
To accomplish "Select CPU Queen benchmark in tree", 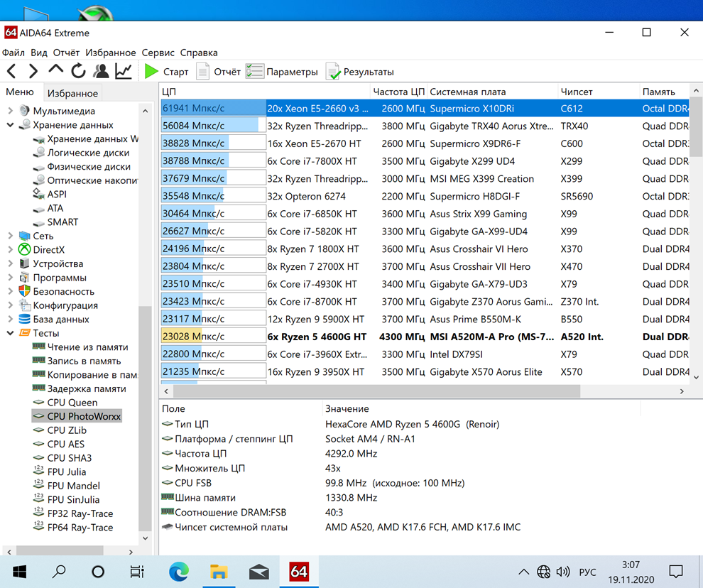I will click(x=72, y=403).
